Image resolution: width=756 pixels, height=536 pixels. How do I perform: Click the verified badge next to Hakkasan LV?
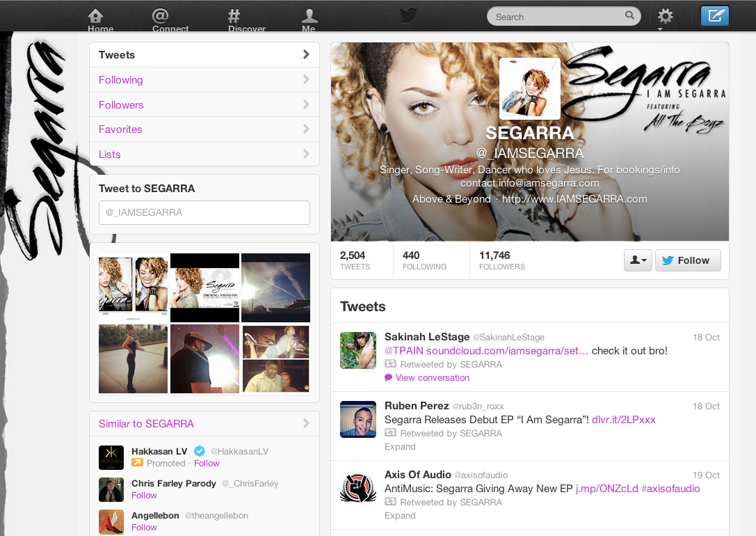(x=200, y=451)
